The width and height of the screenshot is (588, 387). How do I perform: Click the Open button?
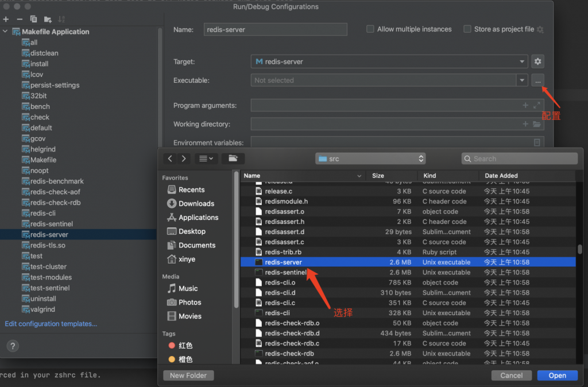pos(557,376)
